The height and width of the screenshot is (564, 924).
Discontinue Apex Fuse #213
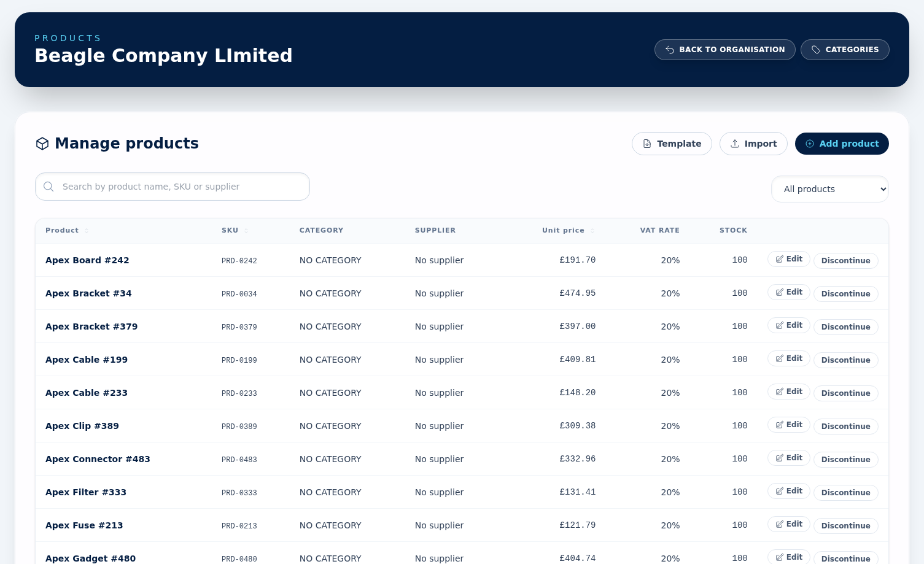[x=846, y=526]
